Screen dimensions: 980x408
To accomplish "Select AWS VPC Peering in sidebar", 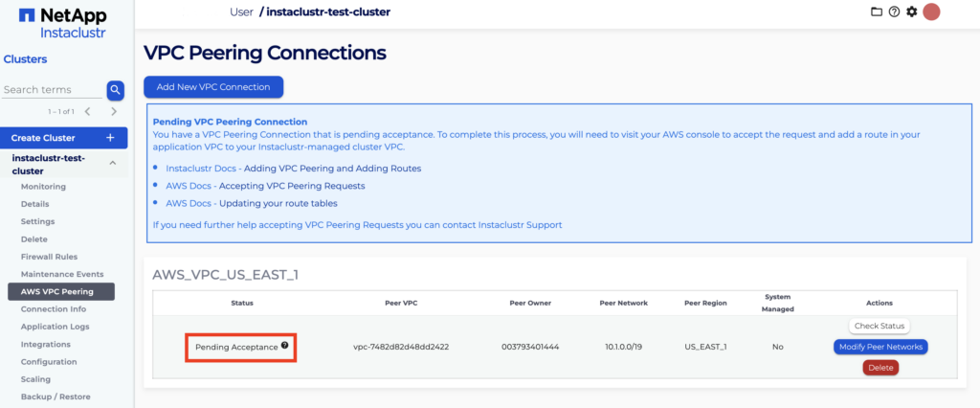I will tap(57, 291).
